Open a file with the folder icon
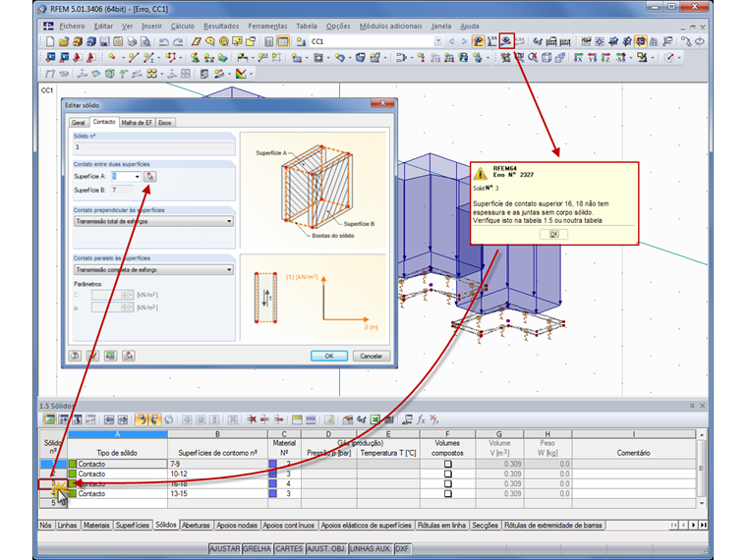 point(64,42)
